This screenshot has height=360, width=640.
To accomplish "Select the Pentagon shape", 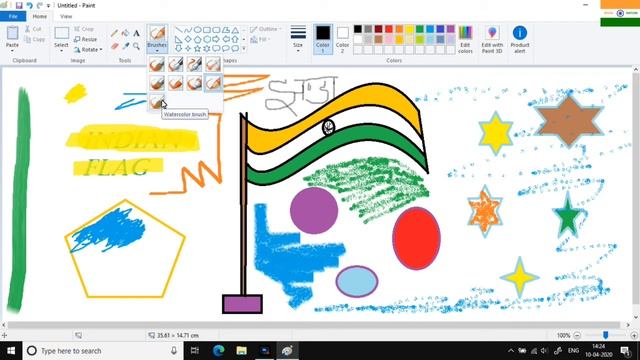I will point(198,39).
